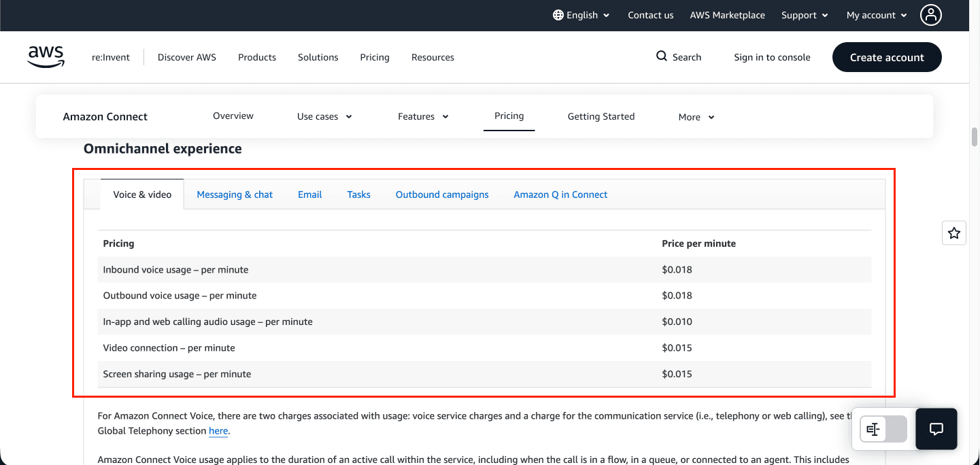
Task: Expand the My account dropdown
Action: pos(877,15)
